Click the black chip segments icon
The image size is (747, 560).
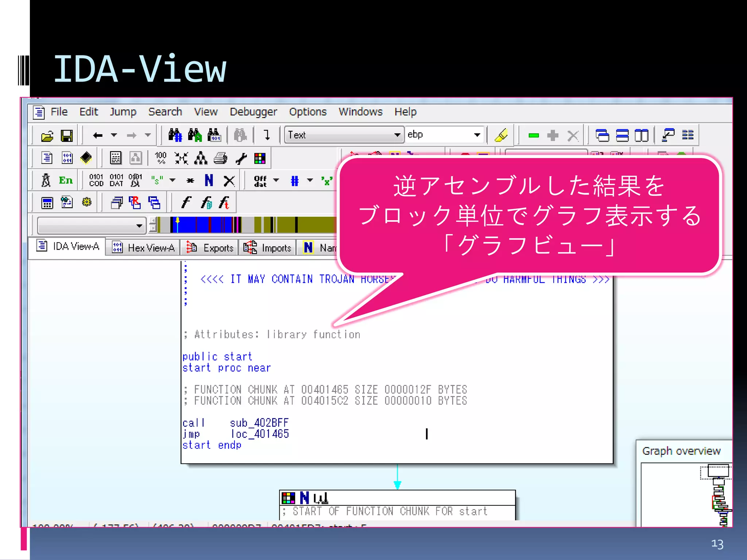(x=86, y=158)
